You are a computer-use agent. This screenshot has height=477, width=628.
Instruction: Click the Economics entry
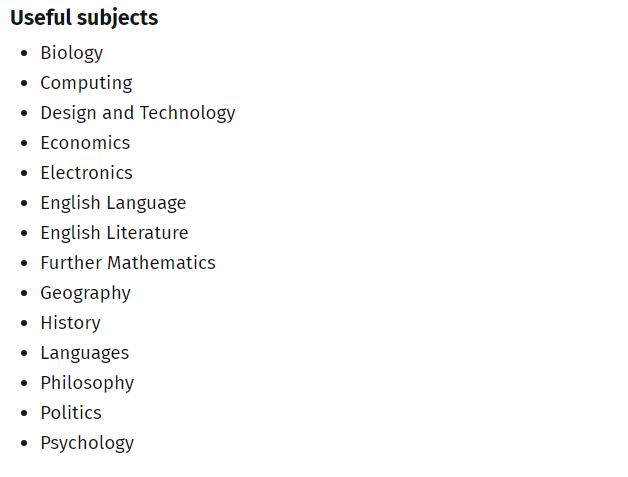tap(85, 143)
